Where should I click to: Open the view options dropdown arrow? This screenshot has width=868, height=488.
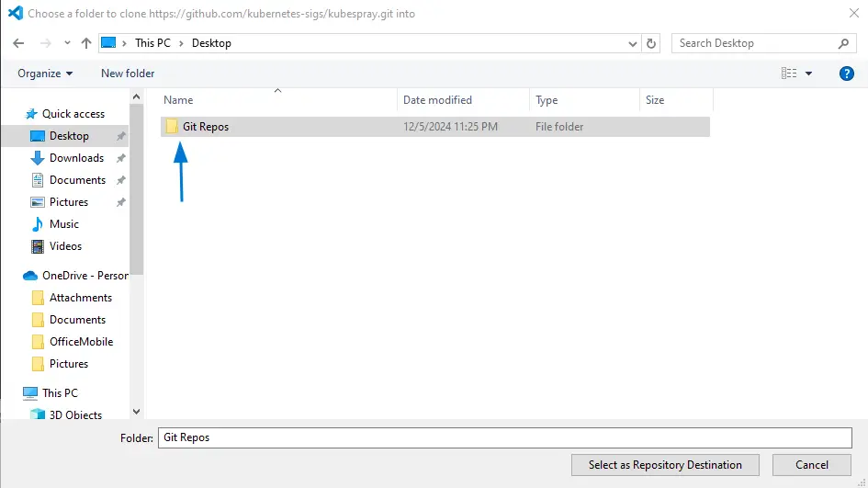point(809,74)
